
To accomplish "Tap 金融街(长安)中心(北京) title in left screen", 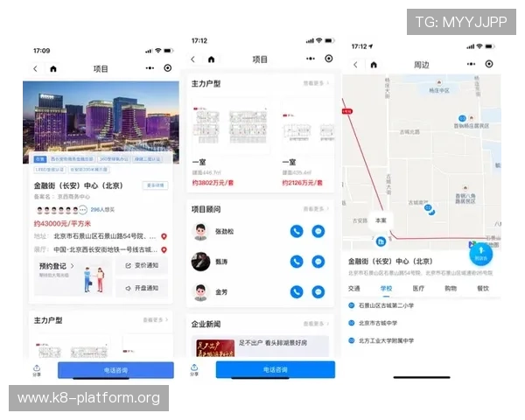I will [x=79, y=185].
